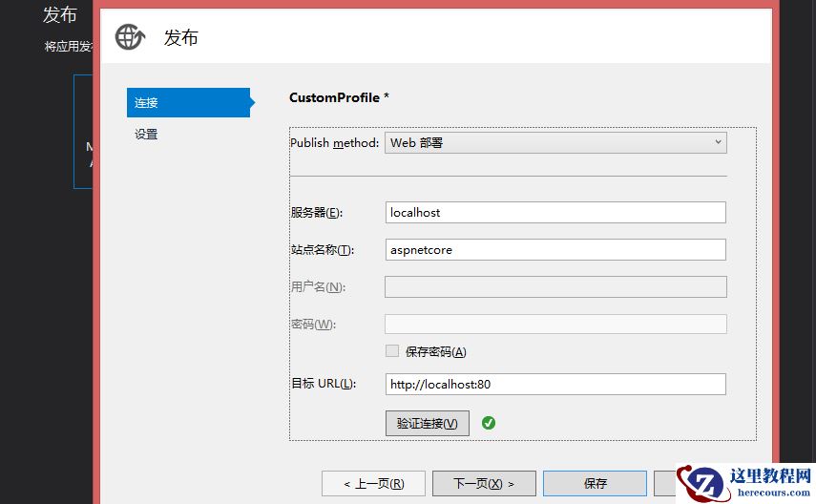The height and width of the screenshot is (504, 816).
Task: Open the Publish method dropdown
Action: click(556, 143)
